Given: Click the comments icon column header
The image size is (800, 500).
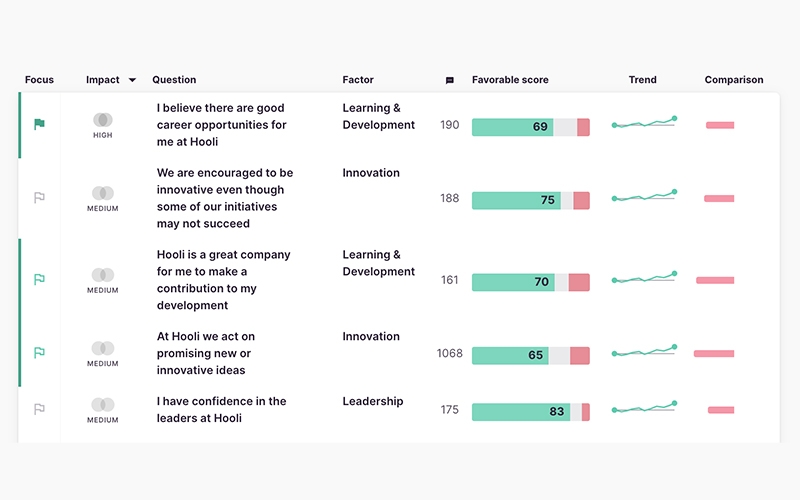Looking at the screenshot, I should coord(449,80).
